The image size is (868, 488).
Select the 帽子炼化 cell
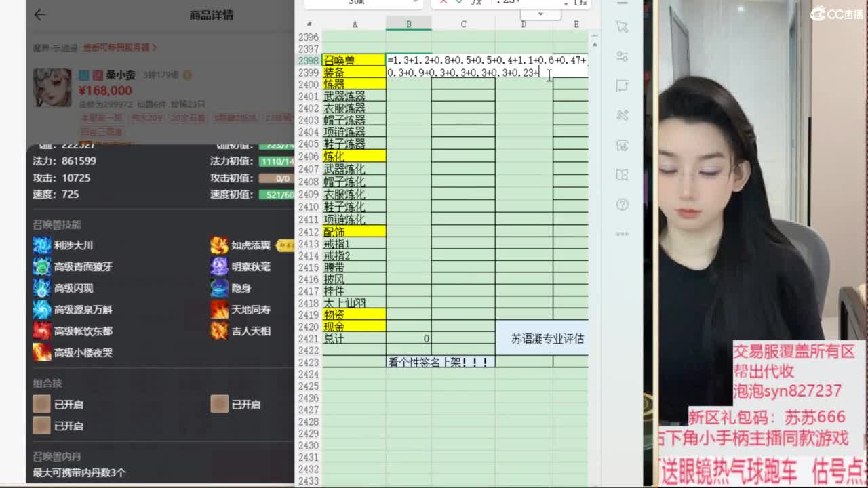tap(354, 182)
